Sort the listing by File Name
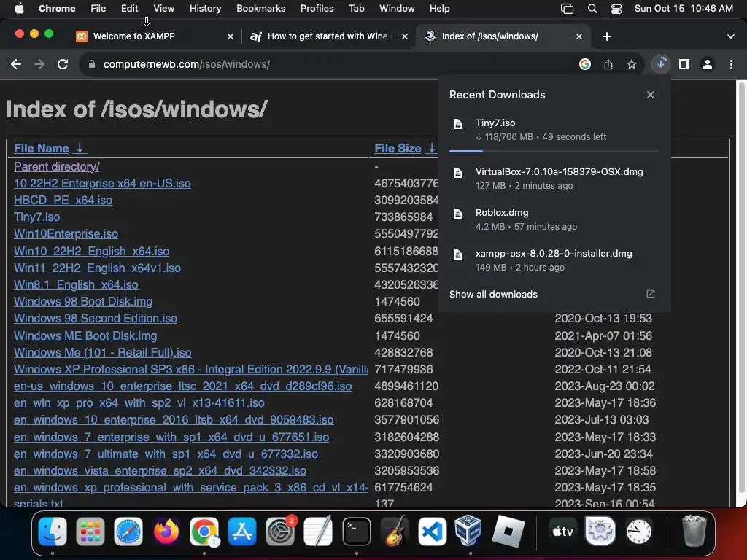Image resolution: width=747 pixels, height=560 pixels. (50, 149)
